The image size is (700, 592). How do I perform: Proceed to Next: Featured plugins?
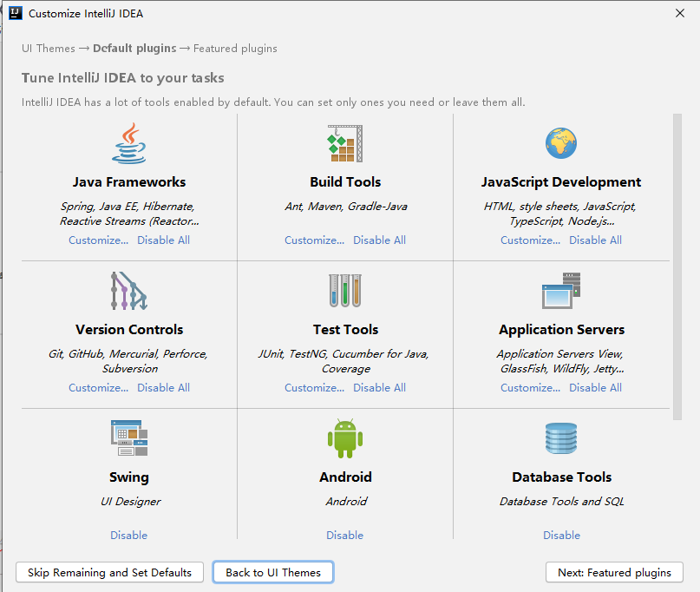tap(614, 572)
